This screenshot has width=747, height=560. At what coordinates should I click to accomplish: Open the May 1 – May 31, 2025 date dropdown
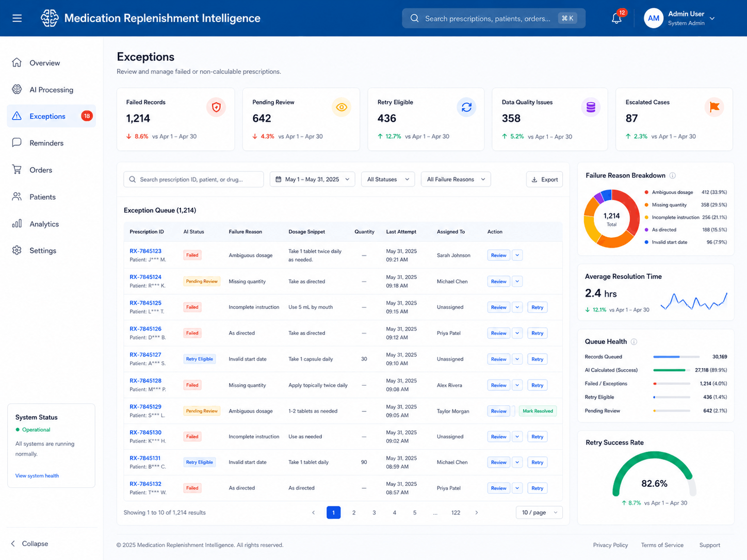coord(313,179)
